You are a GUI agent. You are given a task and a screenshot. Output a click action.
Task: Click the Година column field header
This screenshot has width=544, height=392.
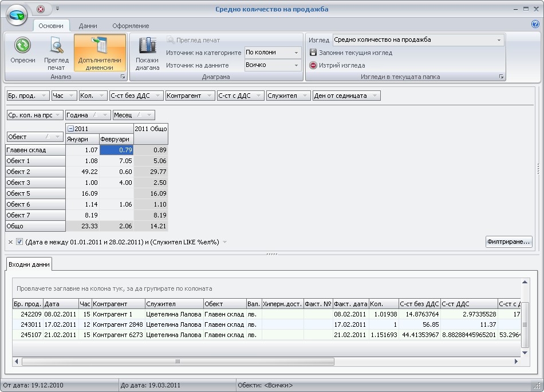tap(88, 115)
